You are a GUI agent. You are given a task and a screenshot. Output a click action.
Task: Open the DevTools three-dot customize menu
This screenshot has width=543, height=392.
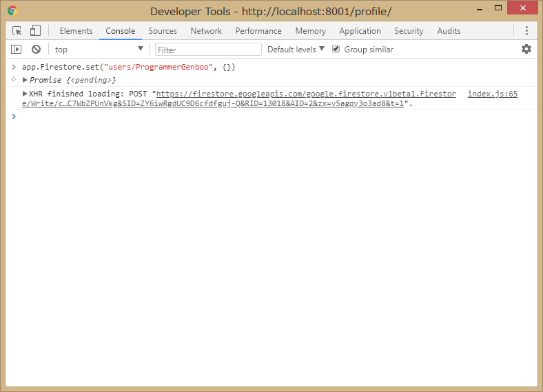tap(526, 31)
